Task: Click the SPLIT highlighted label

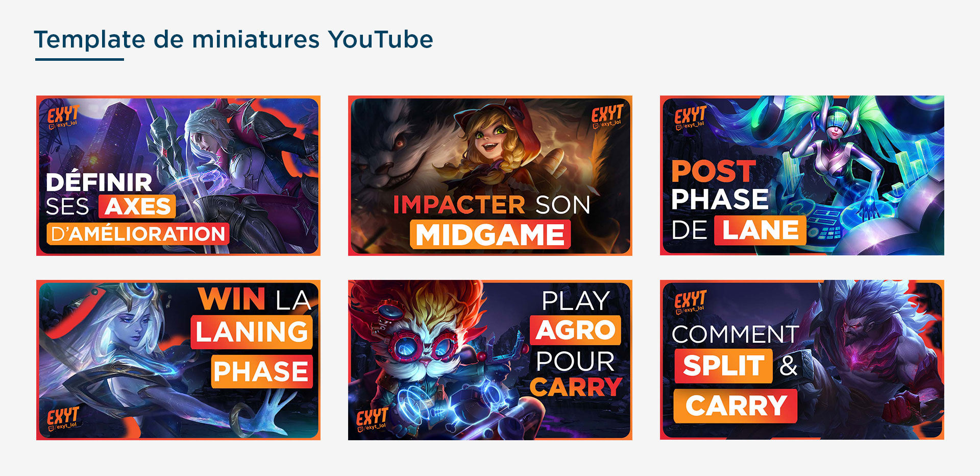Action: tap(723, 365)
